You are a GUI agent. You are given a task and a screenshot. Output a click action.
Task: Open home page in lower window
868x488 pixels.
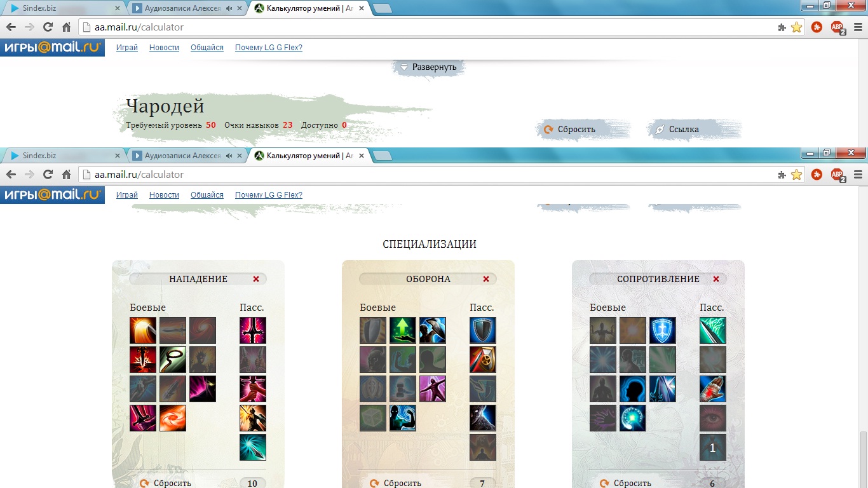tap(66, 175)
